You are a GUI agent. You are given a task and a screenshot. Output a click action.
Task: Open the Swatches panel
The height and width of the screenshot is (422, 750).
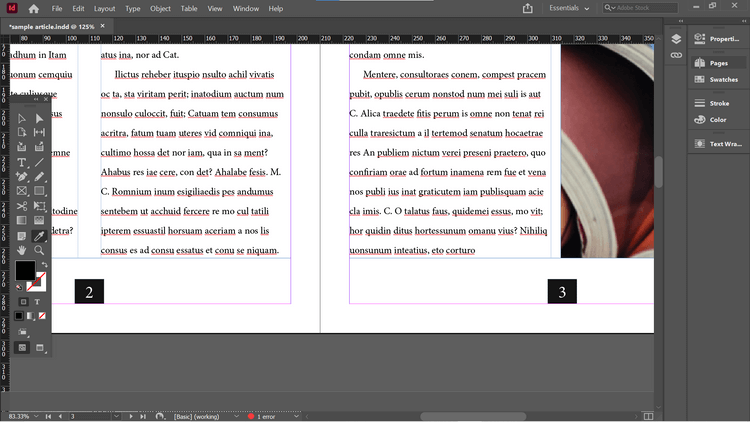[718, 79]
